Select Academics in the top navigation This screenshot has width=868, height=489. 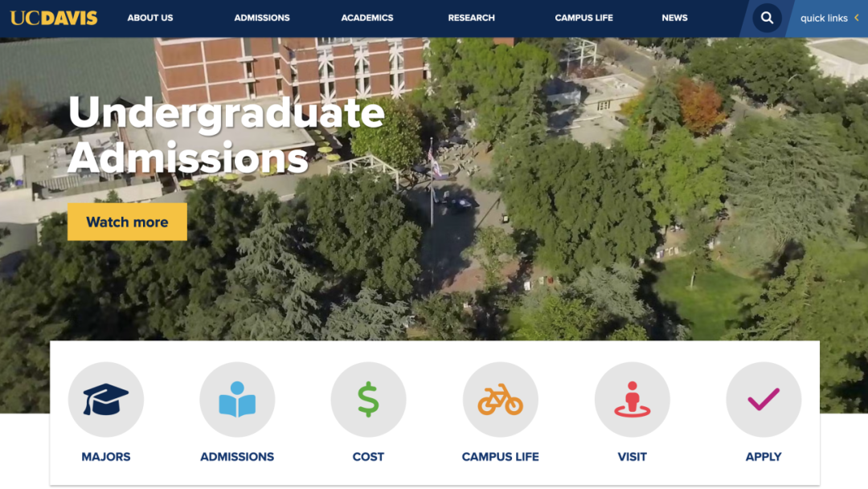[367, 18]
